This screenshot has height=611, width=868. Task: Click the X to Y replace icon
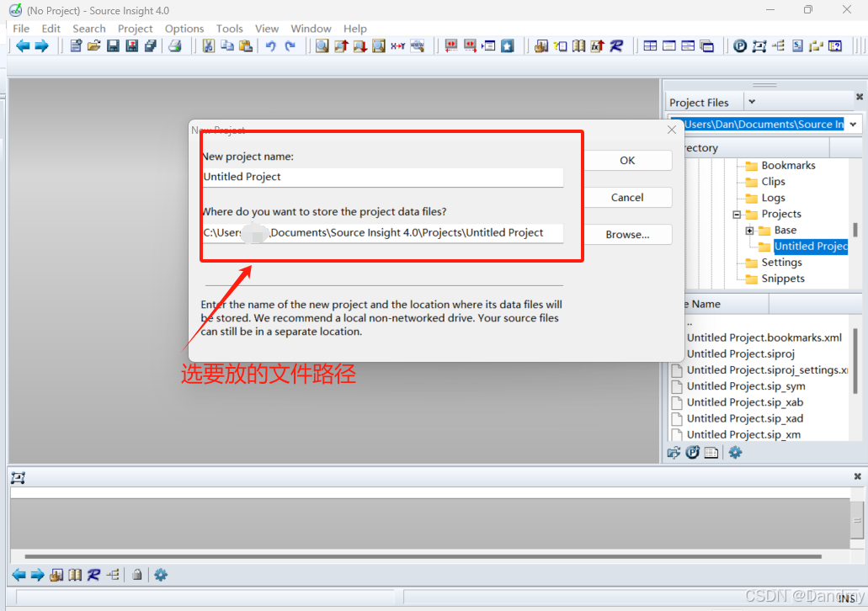tap(398, 46)
